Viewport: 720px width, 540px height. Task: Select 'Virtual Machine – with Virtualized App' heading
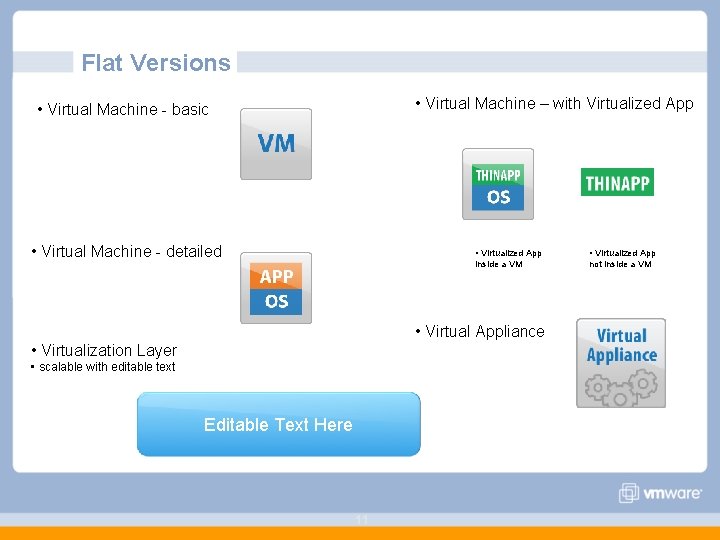(554, 104)
